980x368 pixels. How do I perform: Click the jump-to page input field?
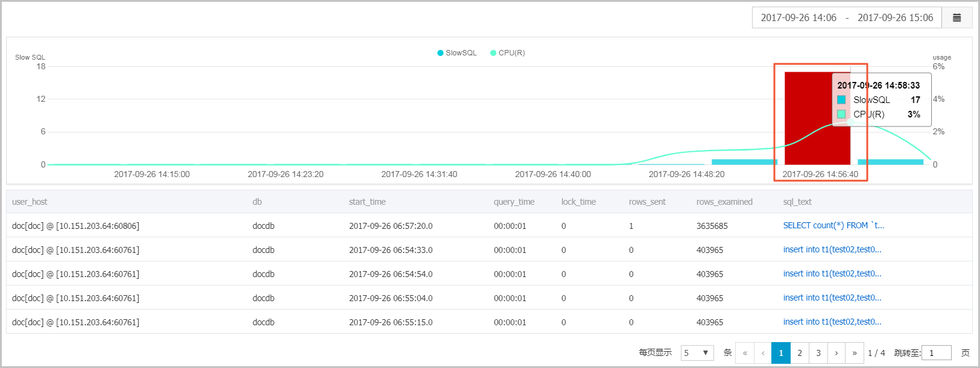tap(937, 353)
